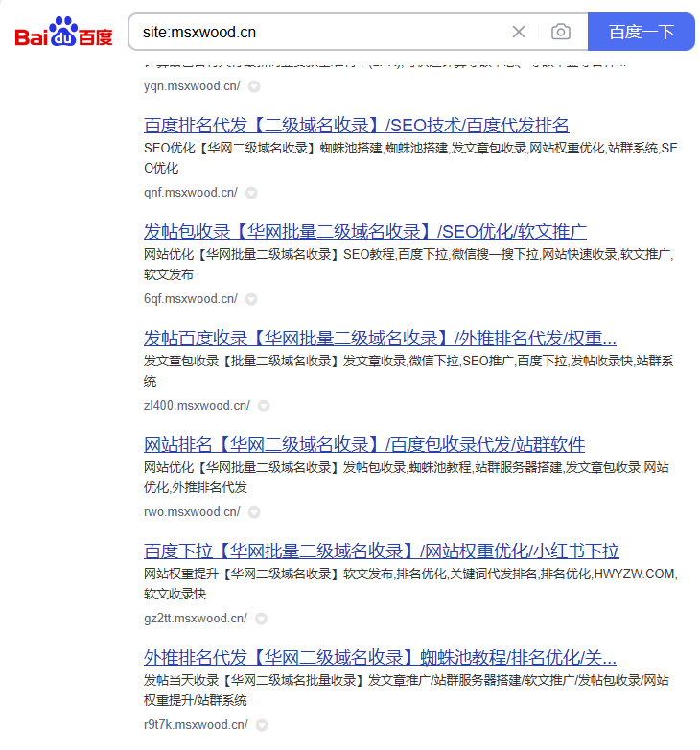Expand the dropdown next to rwo.msxwood.cn/
This screenshot has width=700, height=750.
pyautogui.click(x=254, y=512)
